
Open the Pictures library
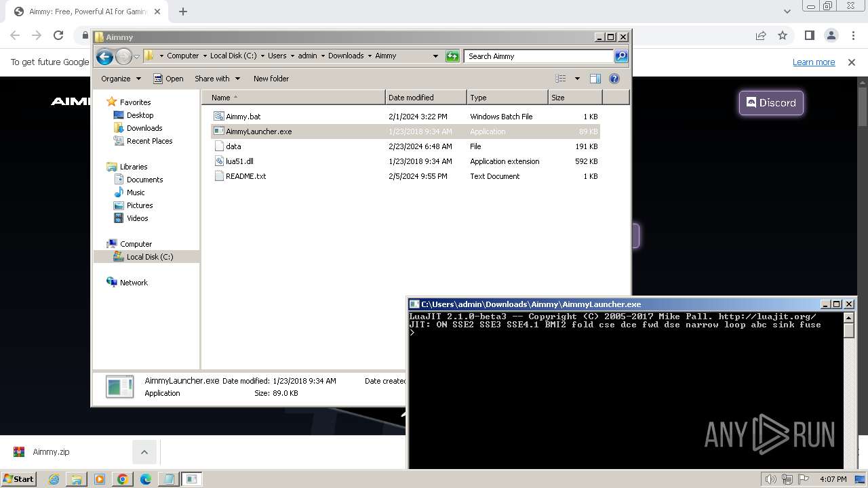click(x=140, y=205)
